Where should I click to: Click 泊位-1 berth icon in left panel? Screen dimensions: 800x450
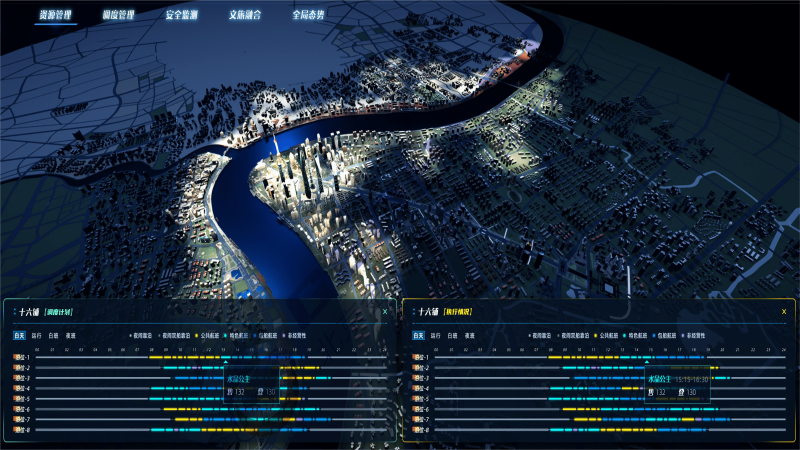coord(16,357)
